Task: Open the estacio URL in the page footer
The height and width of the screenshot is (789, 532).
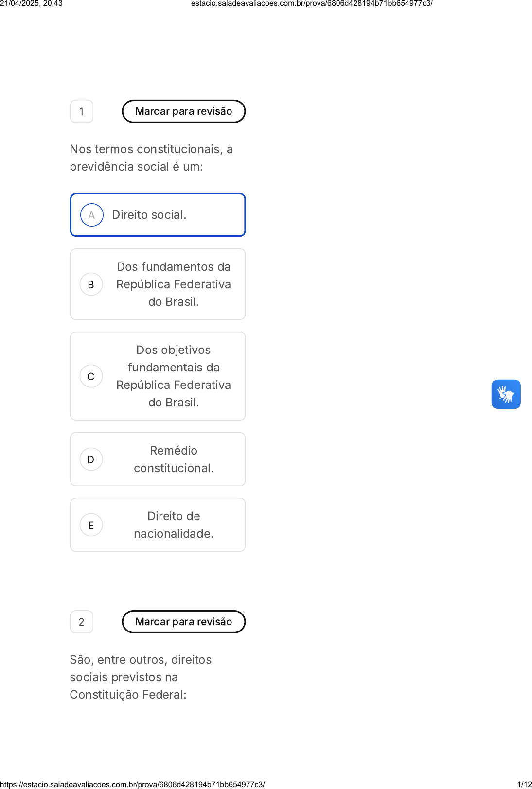Action: [132, 784]
